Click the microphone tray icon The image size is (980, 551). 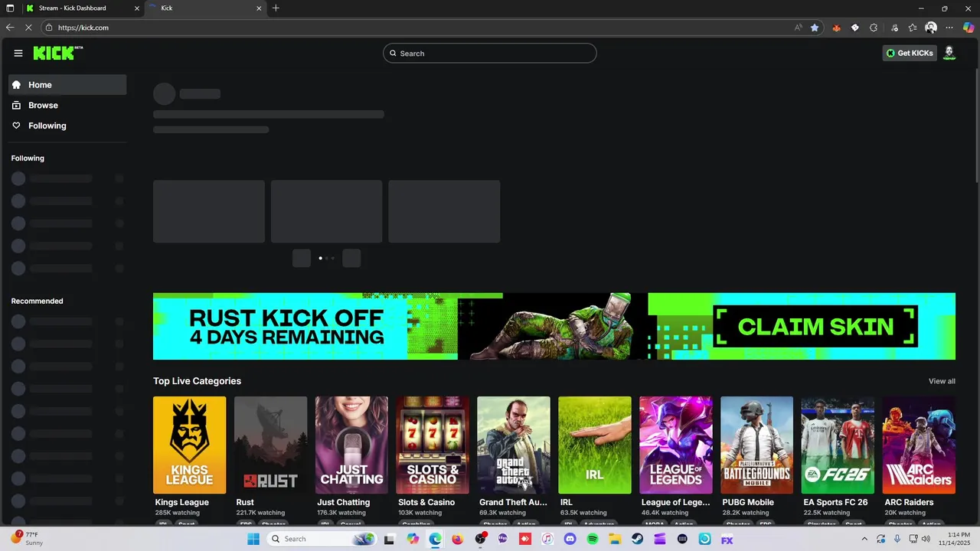coord(897,539)
